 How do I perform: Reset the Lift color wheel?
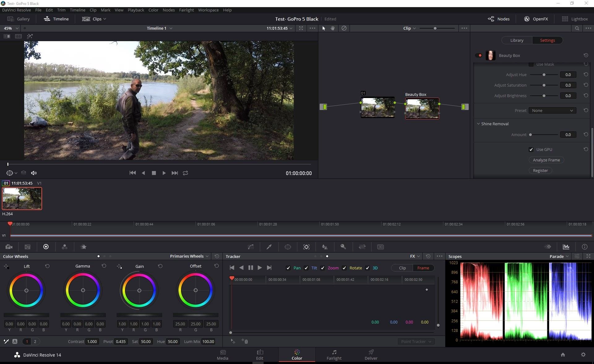[x=47, y=266]
